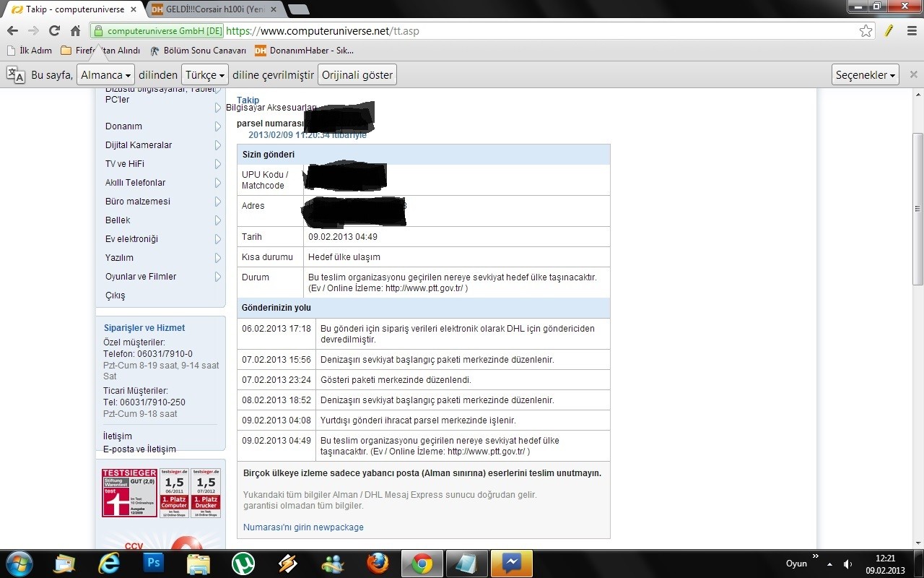Screen dimensions: 924x578
Task: Open the Facebook Messenger taskbar icon
Action: point(512,564)
